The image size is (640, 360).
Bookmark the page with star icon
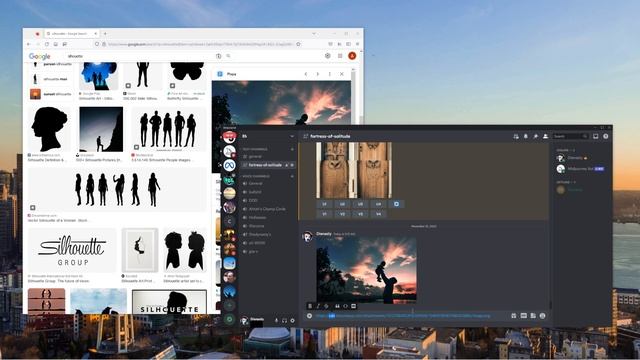click(298, 44)
